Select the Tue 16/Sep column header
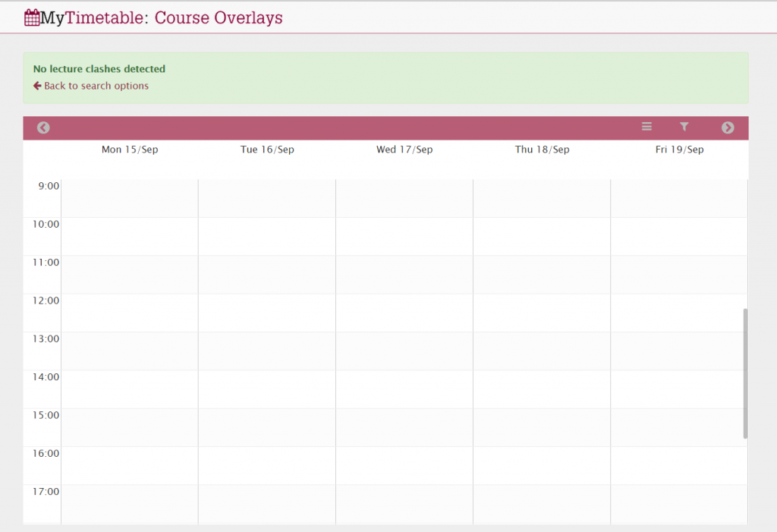The image size is (777, 532). [x=267, y=150]
